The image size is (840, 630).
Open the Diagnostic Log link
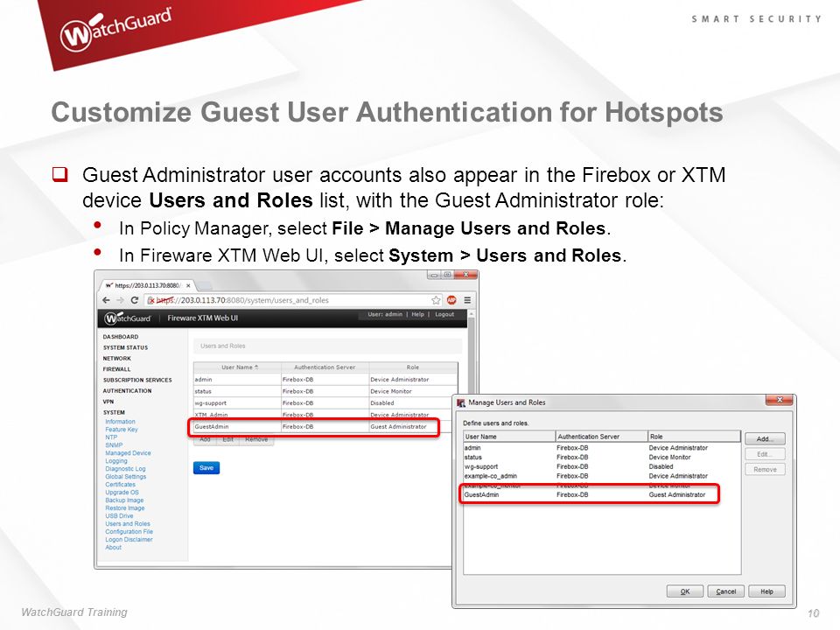pyautogui.click(x=125, y=469)
